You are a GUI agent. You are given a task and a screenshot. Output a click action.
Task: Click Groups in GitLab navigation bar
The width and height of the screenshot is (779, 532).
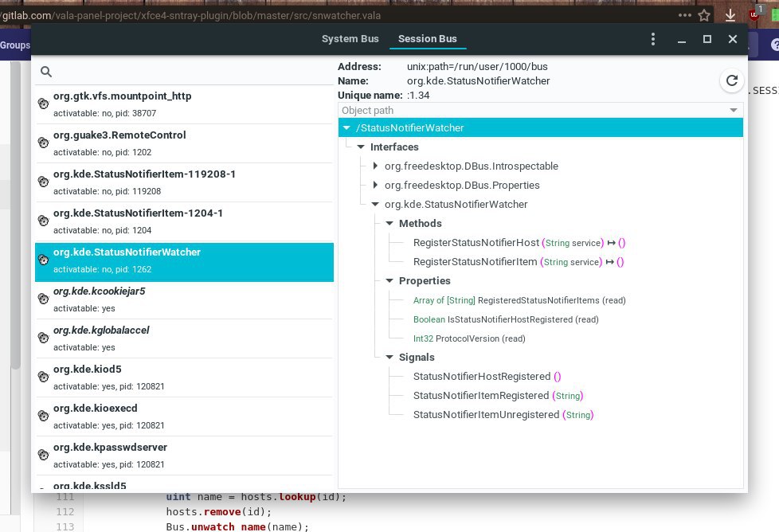coord(15,45)
